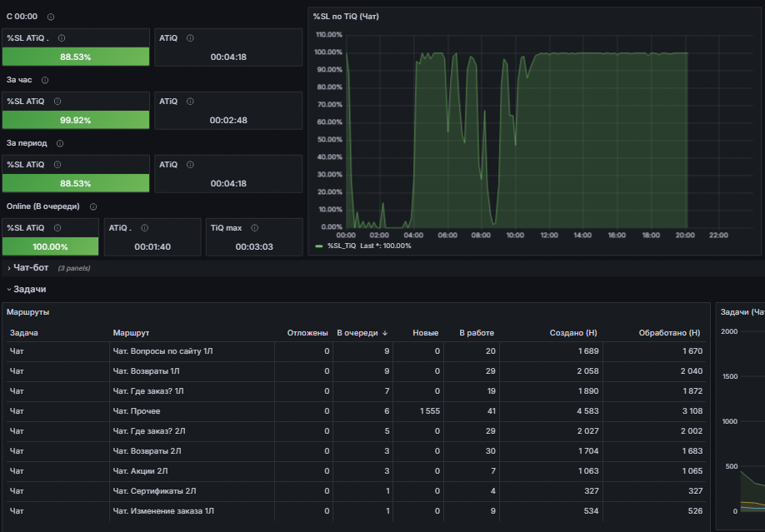
Task: Sort table by 'Создано (Н)' column header
Action: [573, 332]
